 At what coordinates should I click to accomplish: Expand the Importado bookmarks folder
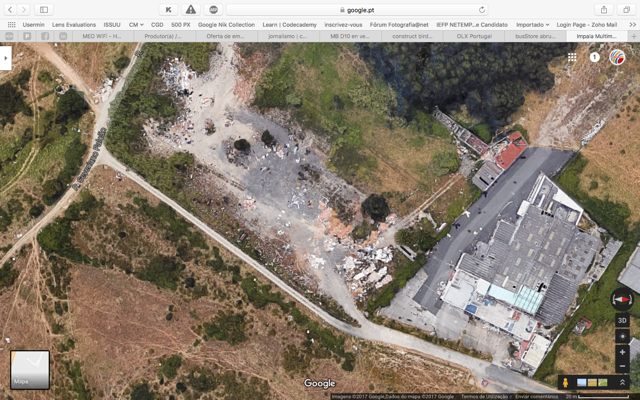click(x=533, y=24)
